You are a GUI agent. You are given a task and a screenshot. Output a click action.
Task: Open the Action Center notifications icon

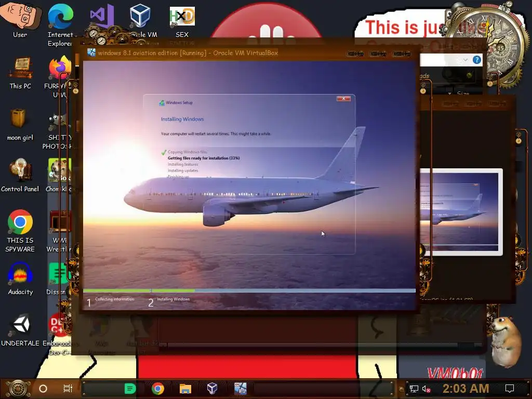(x=510, y=389)
